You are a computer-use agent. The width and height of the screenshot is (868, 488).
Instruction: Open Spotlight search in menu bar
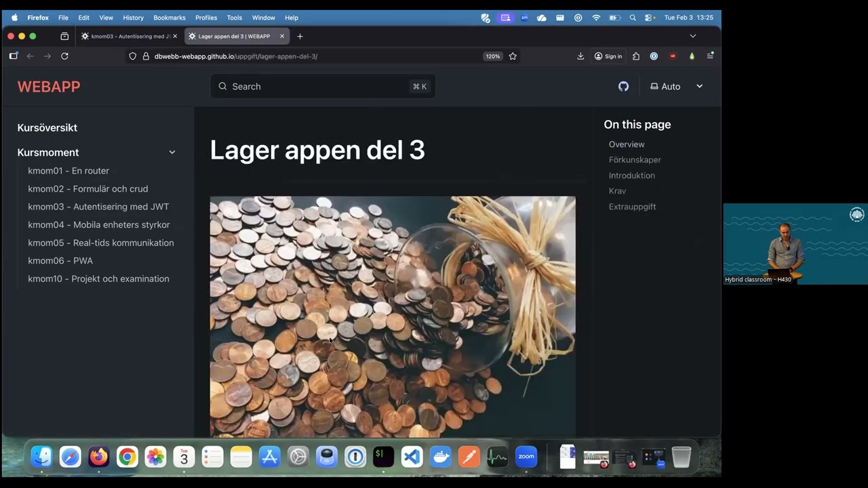coord(633,18)
